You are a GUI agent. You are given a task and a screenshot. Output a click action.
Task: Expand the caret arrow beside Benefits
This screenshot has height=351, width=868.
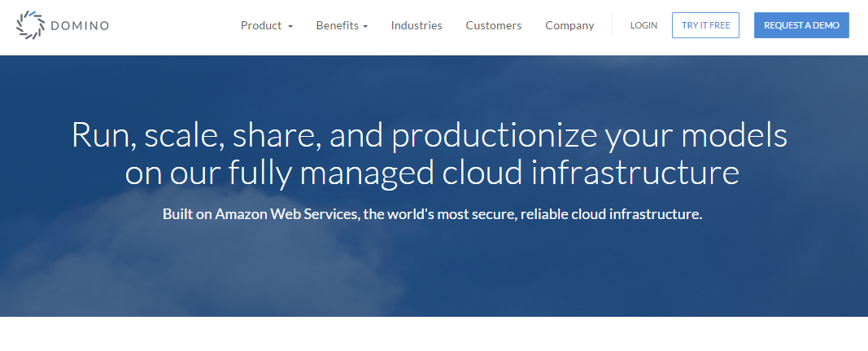365,27
